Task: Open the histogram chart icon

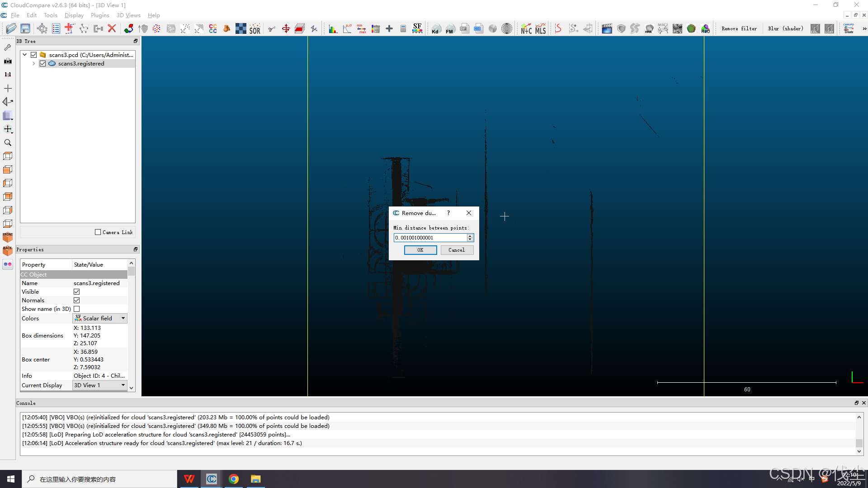Action: pyautogui.click(x=333, y=29)
